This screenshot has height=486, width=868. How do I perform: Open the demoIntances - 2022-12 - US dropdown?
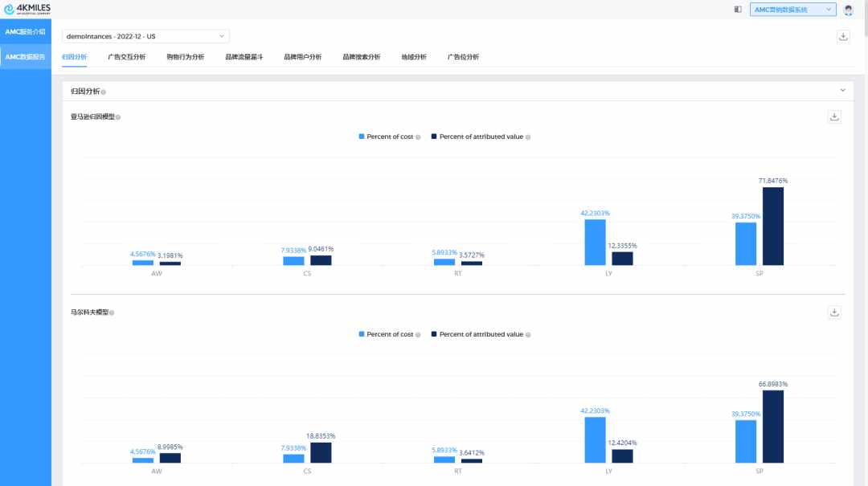click(145, 36)
